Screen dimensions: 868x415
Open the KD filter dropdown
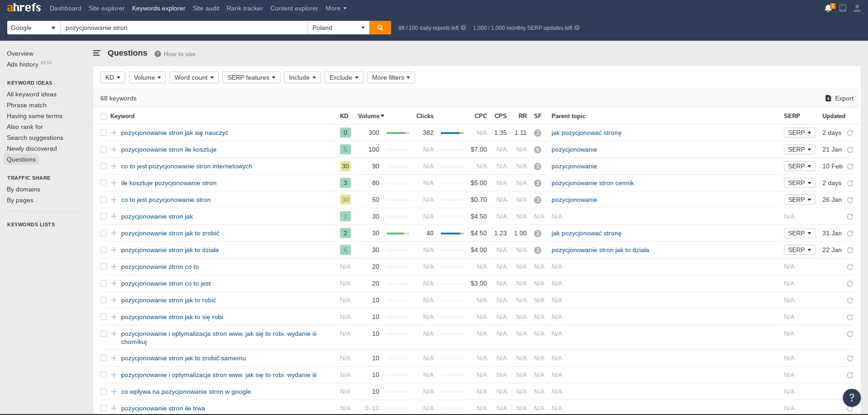tap(113, 77)
